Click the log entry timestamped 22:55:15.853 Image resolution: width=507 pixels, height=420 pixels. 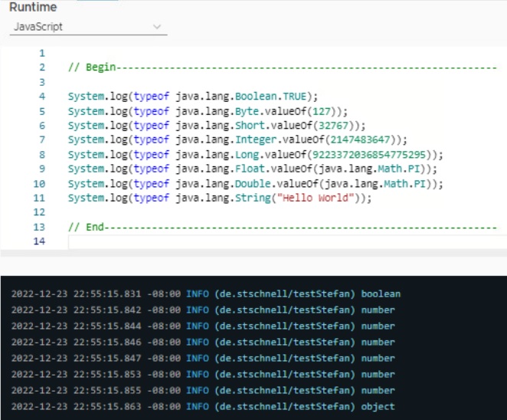[203, 375]
